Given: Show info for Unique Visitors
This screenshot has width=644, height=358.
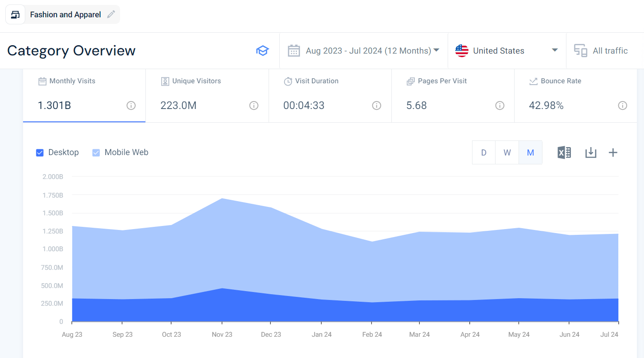Looking at the screenshot, I should (254, 105).
